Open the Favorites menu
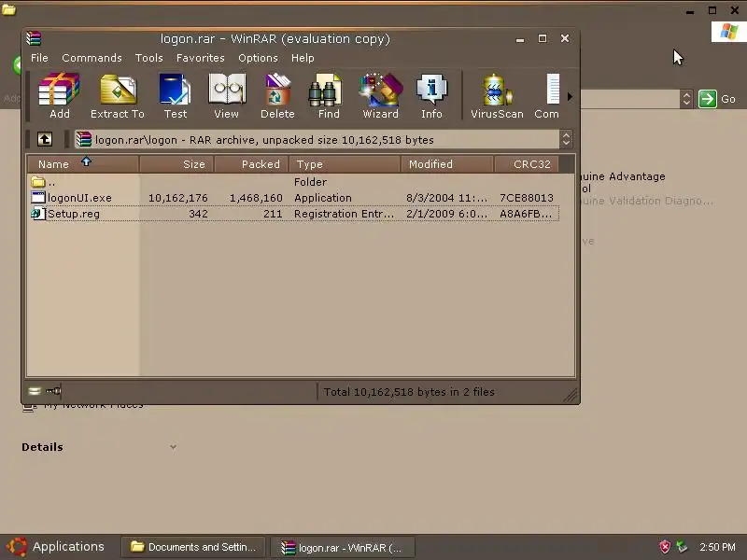The width and height of the screenshot is (747, 560). [201, 58]
